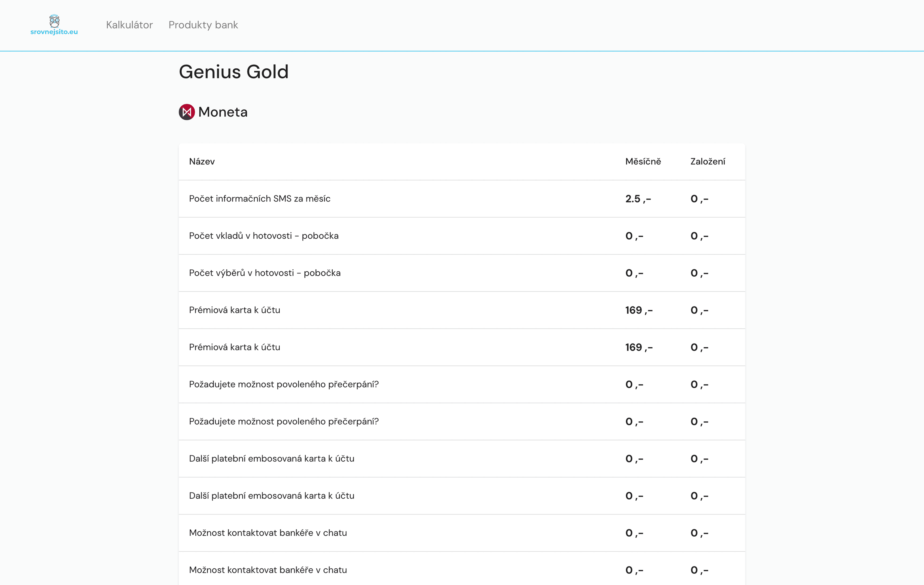Click the Založení value for Počet vkladů v hotovosti
The height and width of the screenshot is (585, 924).
699,236
